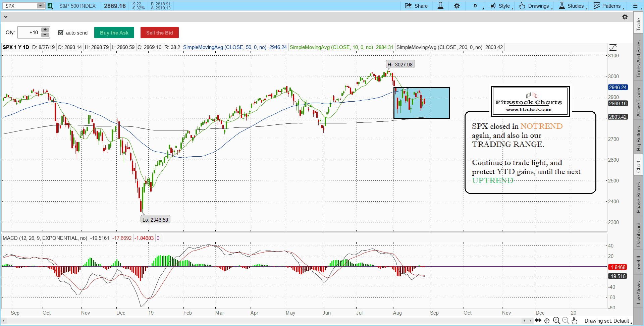The image size is (644, 326).
Task: Collapse trade panel with chevron arrow
Action: (6, 17)
